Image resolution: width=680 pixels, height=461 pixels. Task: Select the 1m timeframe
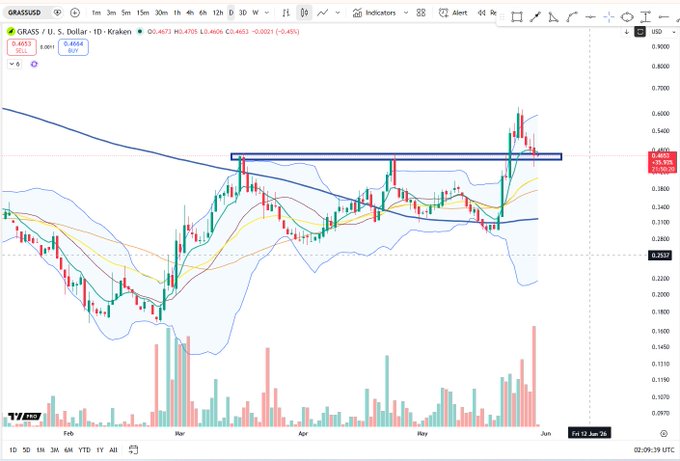click(x=96, y=13)
